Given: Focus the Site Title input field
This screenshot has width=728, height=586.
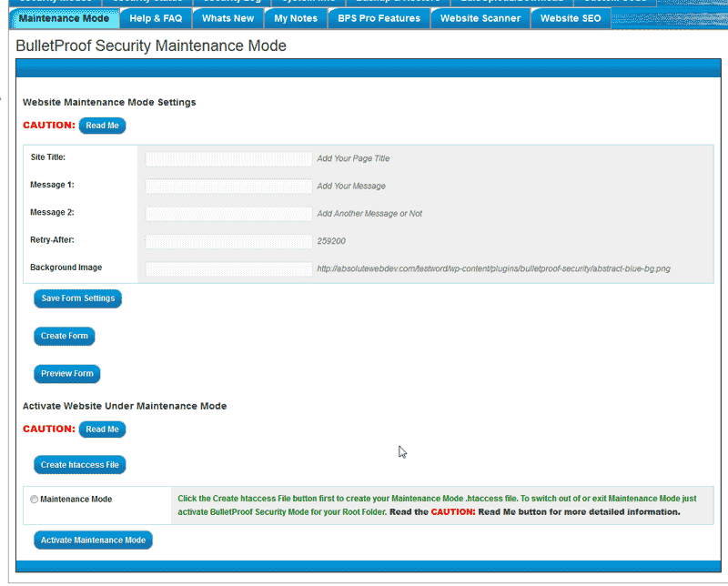Looking at the screenshot, I should (x=229, y=159).
